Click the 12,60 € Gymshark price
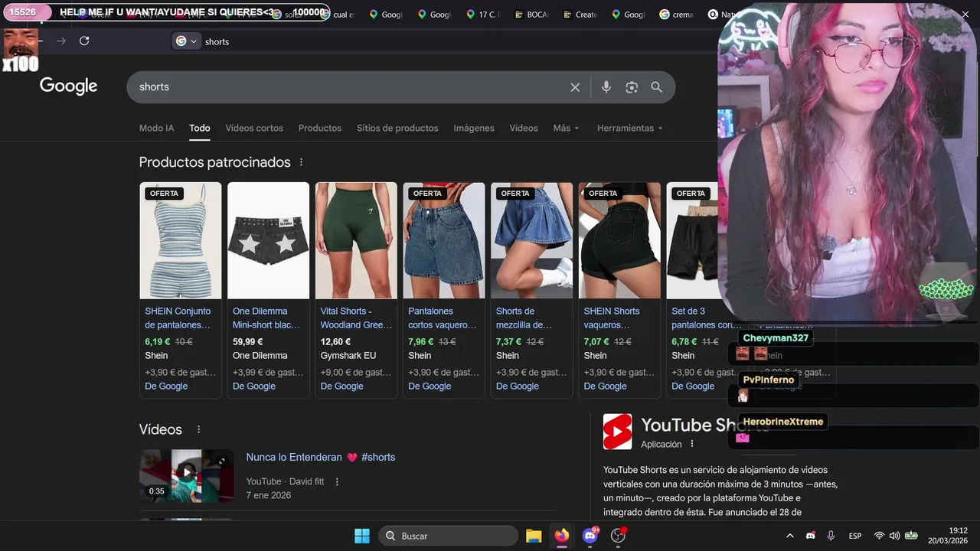The image size is (980, 551). [x=335, y=342]
